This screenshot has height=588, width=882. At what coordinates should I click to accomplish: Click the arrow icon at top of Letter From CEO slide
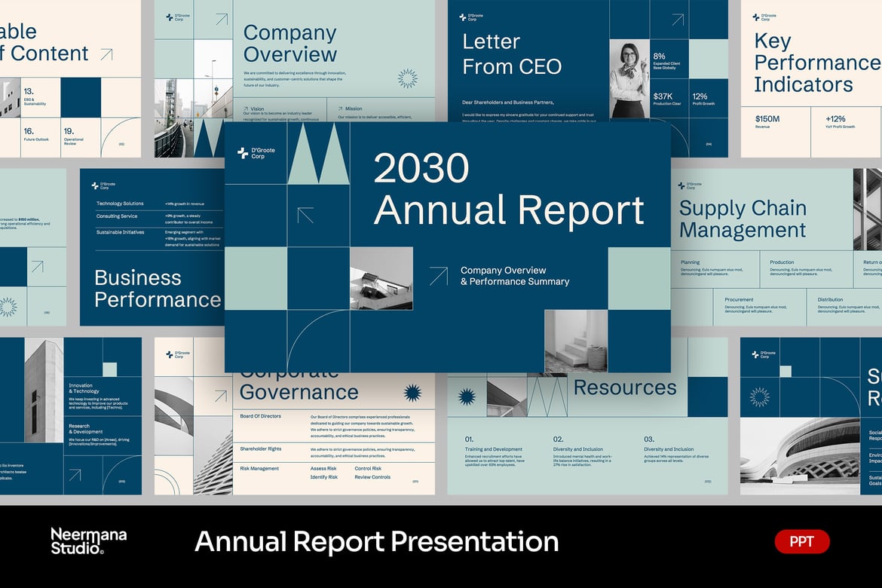tap(678, 20)
